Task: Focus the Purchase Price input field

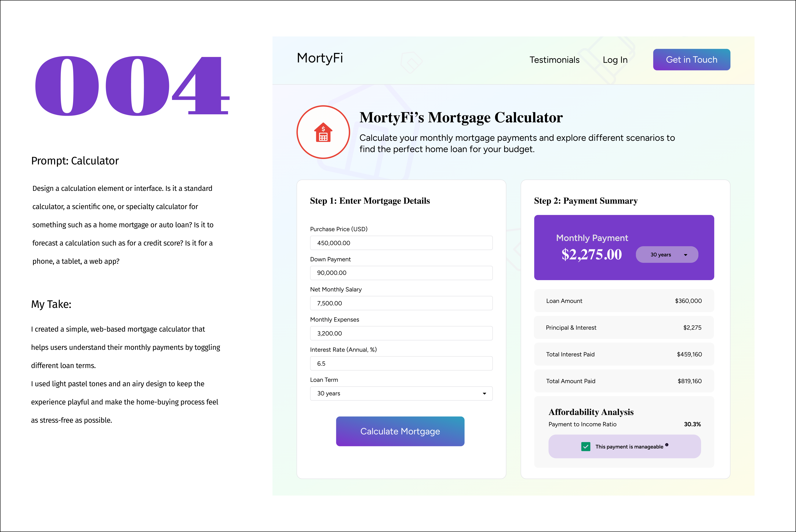Action: click(x=401, y=243)
